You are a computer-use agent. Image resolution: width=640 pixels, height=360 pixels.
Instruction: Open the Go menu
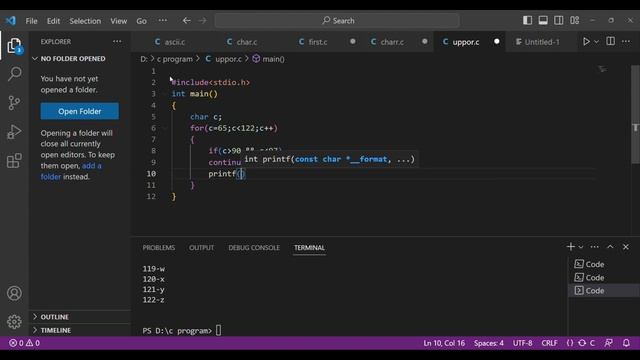[x=141, y=21]
